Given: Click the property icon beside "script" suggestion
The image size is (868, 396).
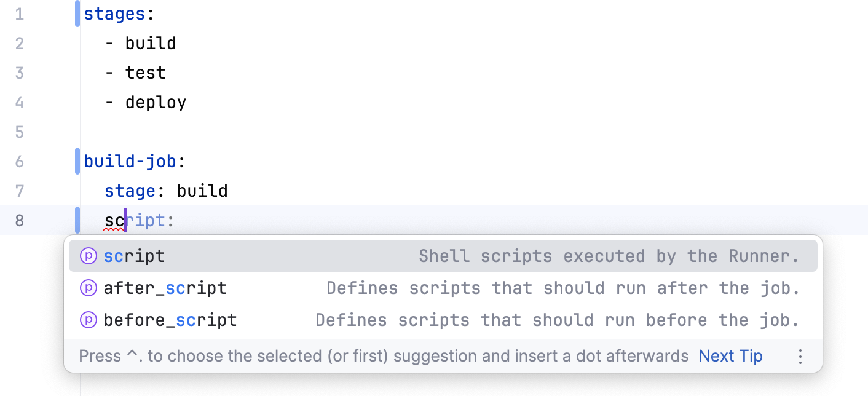Looking at the screenshot, I should pyautogui.click(x=87, y=256).
